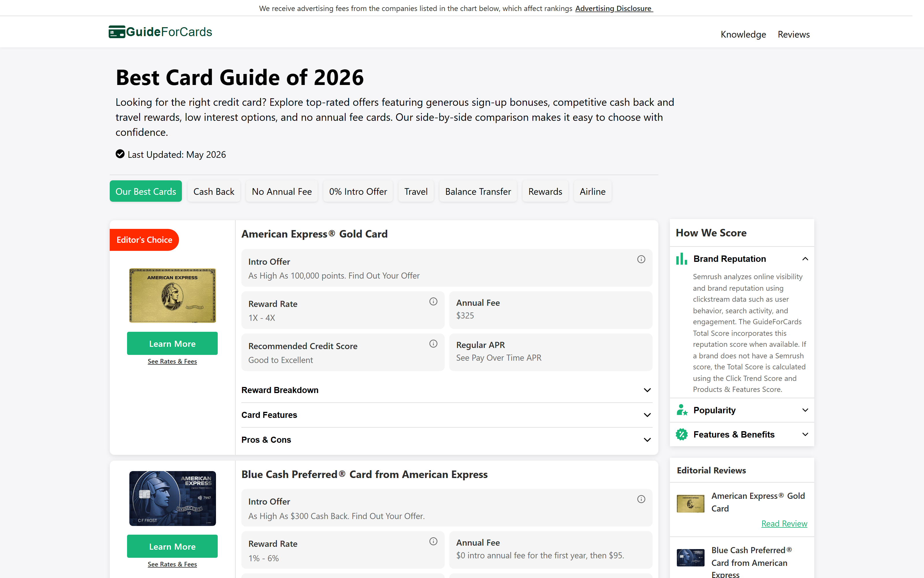924x578 pixels.
Task: Click the Features & Benefits percent badge icon
Action: [x=681, y=434]
